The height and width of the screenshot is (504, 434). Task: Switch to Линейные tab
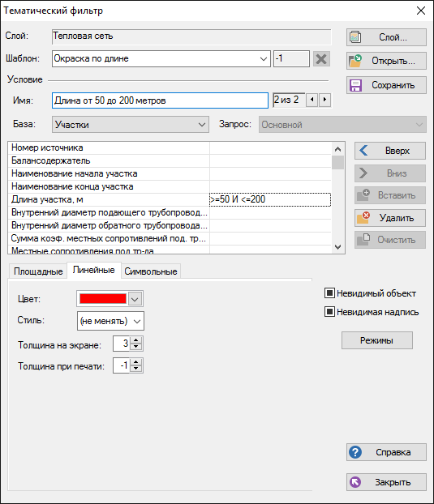point(93,270)
